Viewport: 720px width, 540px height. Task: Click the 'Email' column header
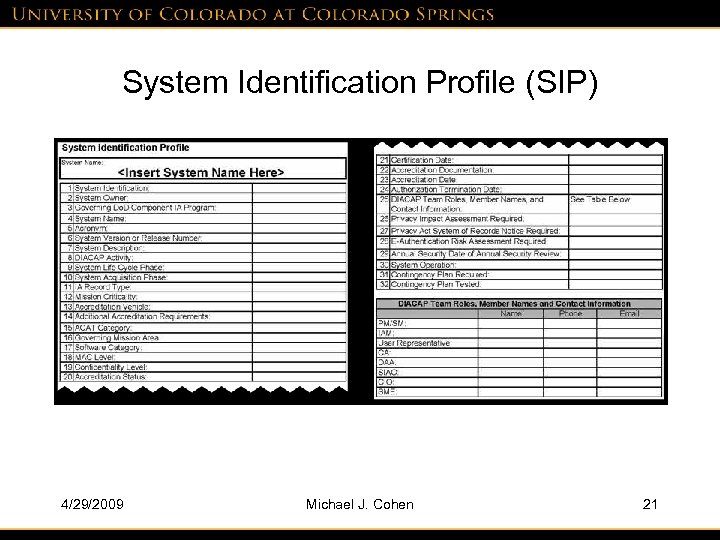(629, 314)
